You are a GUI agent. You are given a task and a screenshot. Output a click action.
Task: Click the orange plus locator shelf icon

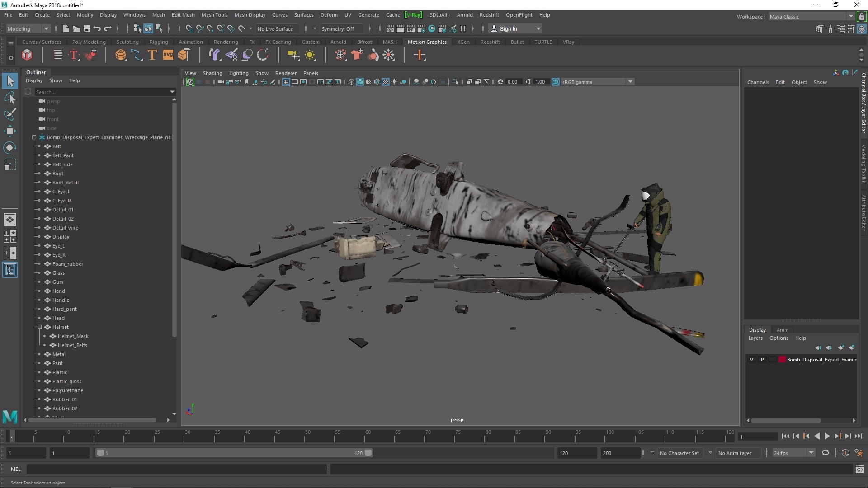pyautogui.click(x=420, y=55)
